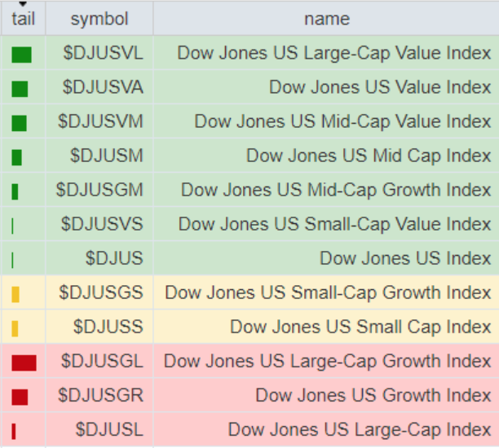Sort table by the symbol column header
Viewport: 499px width, 448px height.
[x=99, y=19]
